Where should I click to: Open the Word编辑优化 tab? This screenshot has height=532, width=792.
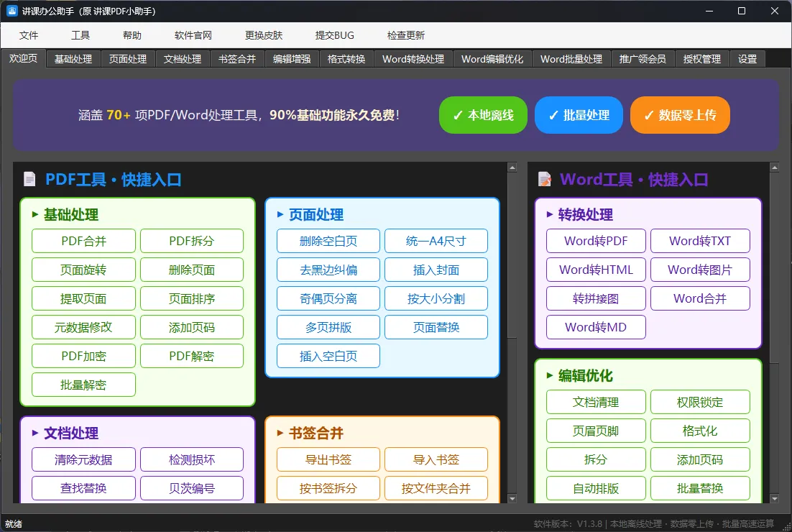point(492,59)
